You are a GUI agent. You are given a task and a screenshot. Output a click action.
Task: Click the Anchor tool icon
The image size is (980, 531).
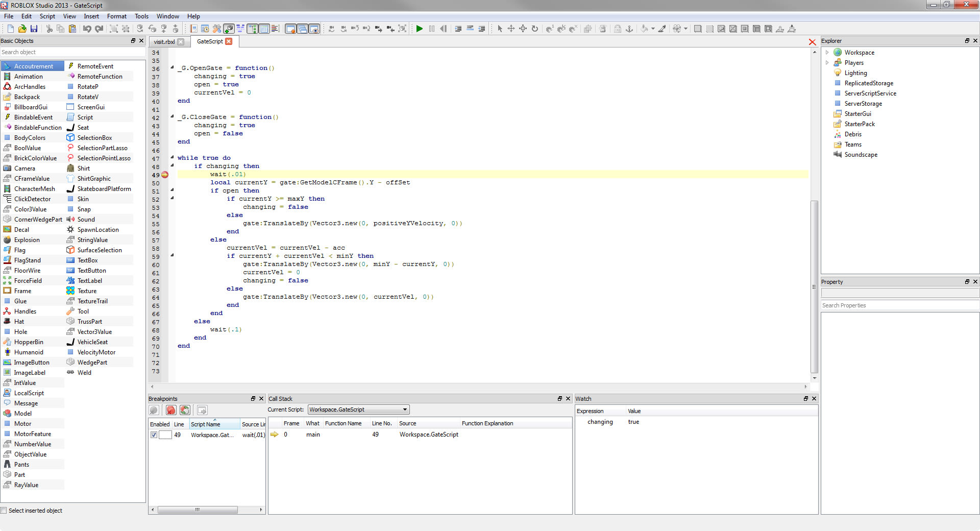(629, 29)
